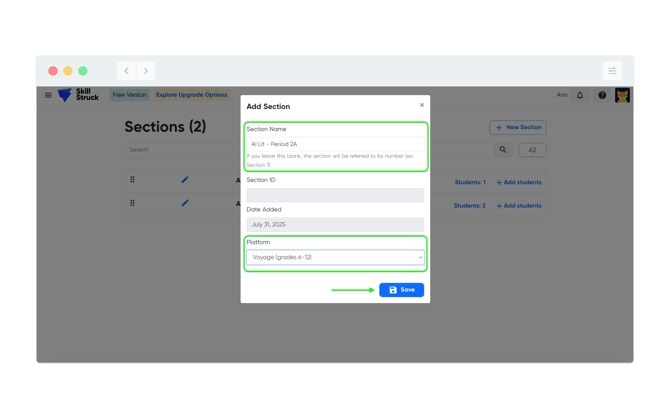Viewport: 670px width, 418px height.
Task: Click the Section ID field
Action: coord(335,195)
